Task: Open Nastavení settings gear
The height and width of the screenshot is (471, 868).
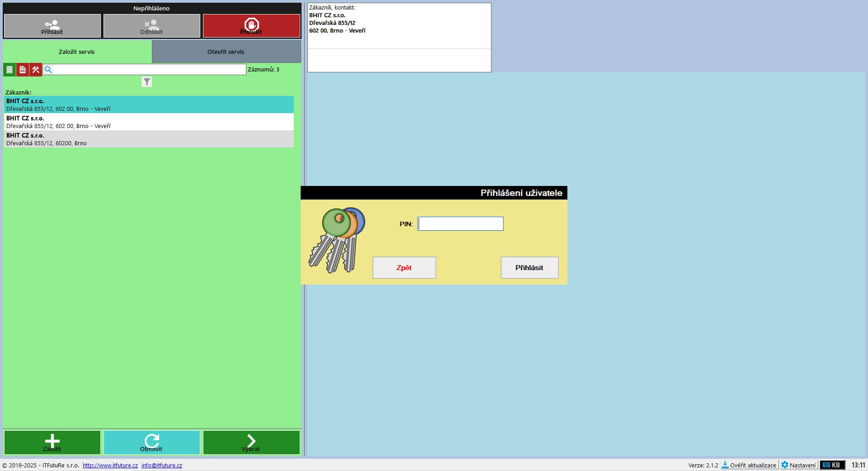Action: coord(798,465)
